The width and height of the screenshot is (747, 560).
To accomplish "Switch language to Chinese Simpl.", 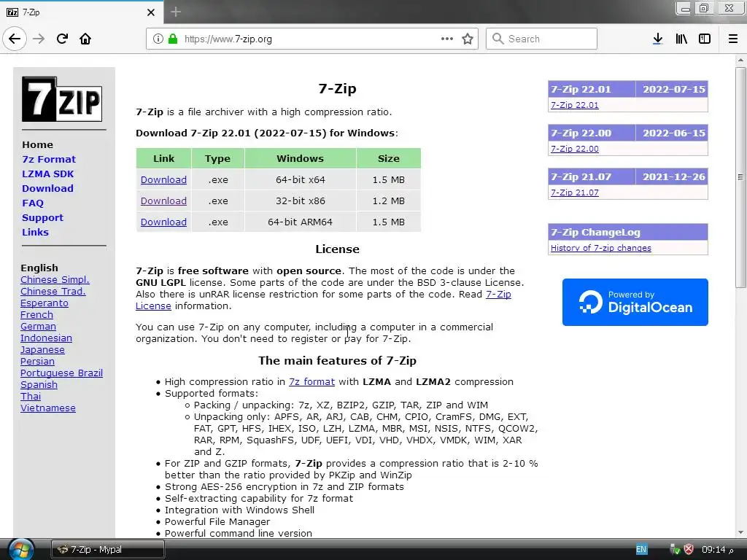I will (x=55, y=279).
